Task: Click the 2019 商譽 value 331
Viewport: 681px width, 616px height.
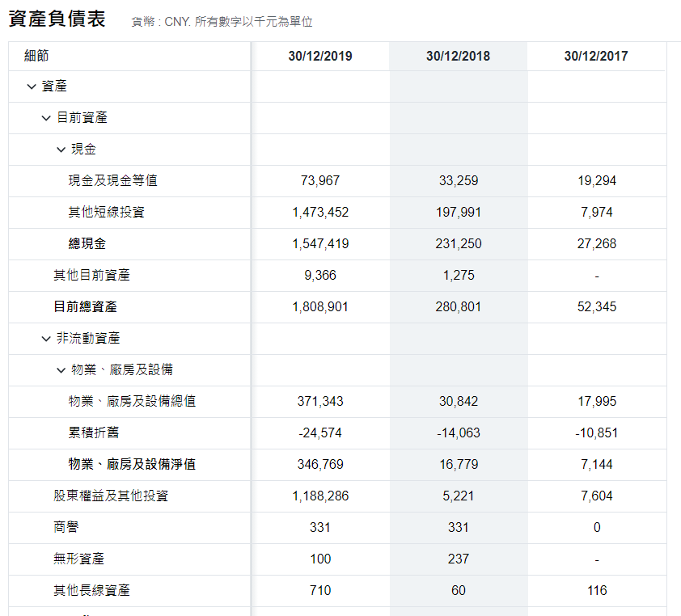Action: click(320, 527)
